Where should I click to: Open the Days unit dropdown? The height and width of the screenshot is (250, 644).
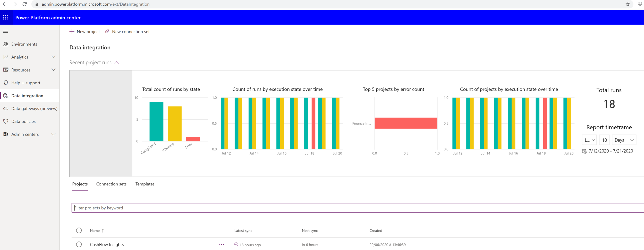pos(624,140)
